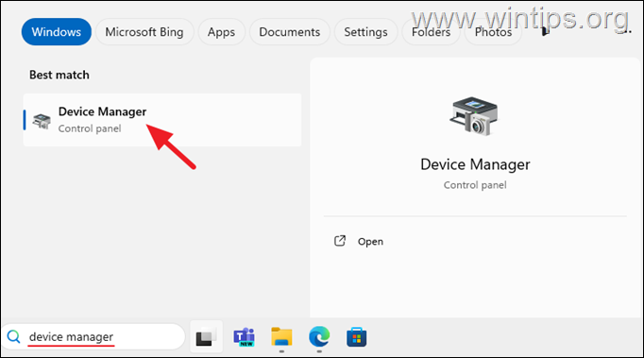Select the Settings filter tab
This screenshot has height=358, width=644.
[365, 32]
